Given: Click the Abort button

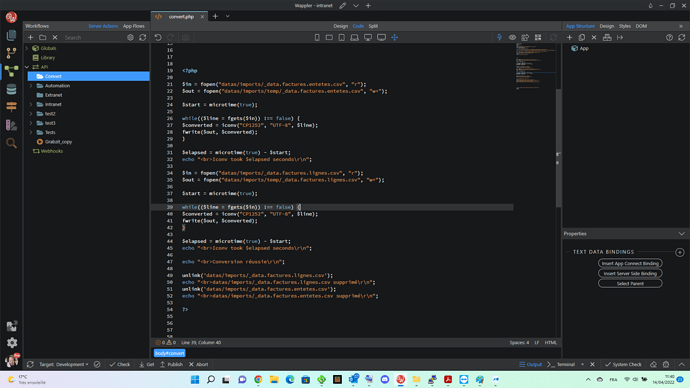Looking at the screenshot, I should click(x=198, y=364).
